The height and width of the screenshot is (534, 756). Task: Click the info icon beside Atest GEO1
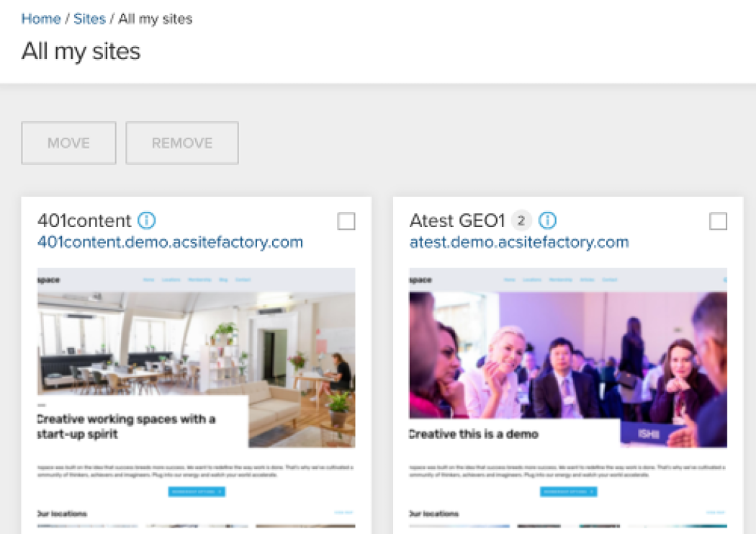click(x=547, y=221)
